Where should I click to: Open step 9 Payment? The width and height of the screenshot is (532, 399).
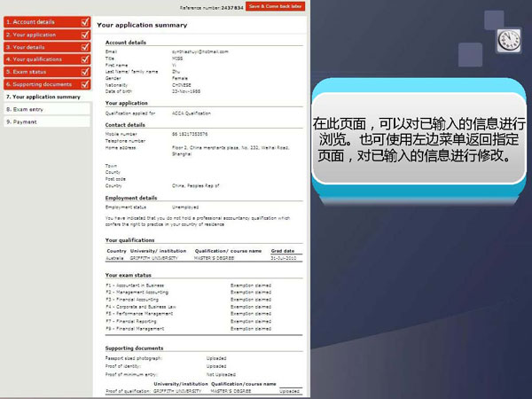point(25,121)
